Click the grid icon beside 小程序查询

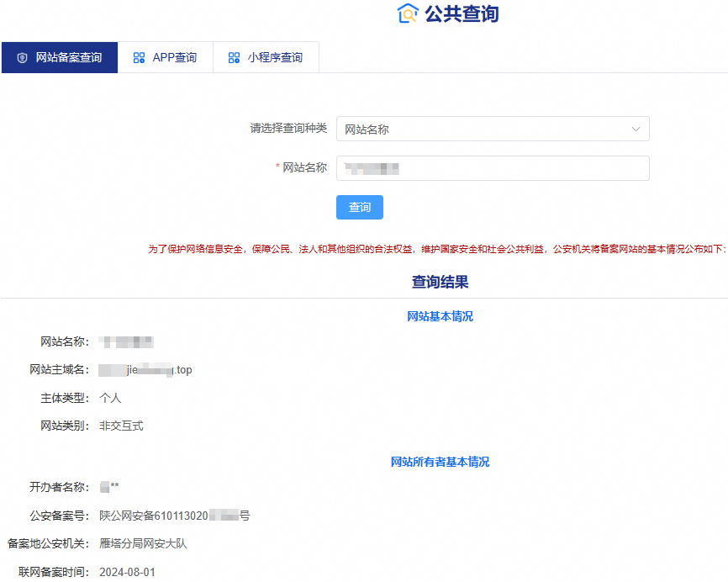[234, 57]
